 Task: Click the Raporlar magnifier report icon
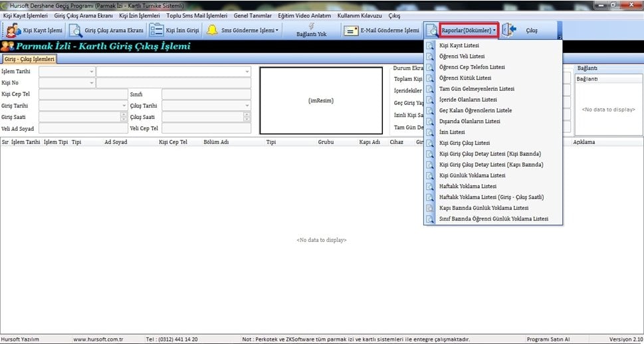(431, 31)
